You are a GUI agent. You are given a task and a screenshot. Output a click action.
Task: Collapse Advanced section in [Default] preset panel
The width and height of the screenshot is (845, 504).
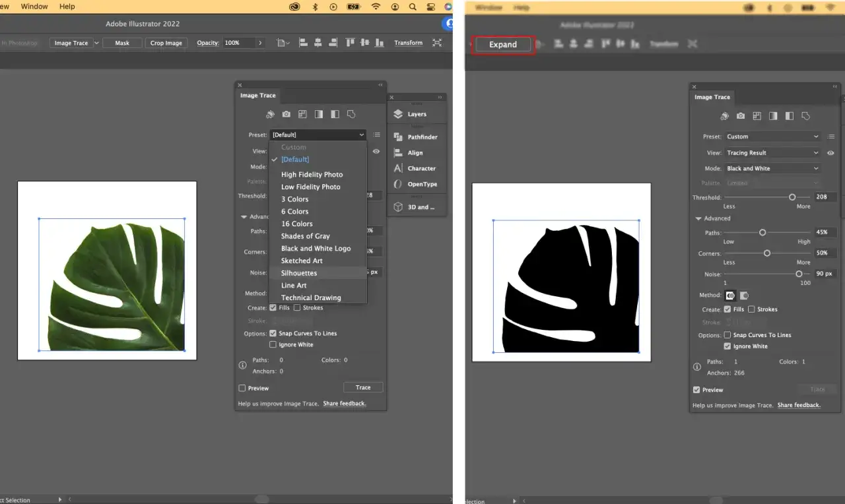[244, 216]
